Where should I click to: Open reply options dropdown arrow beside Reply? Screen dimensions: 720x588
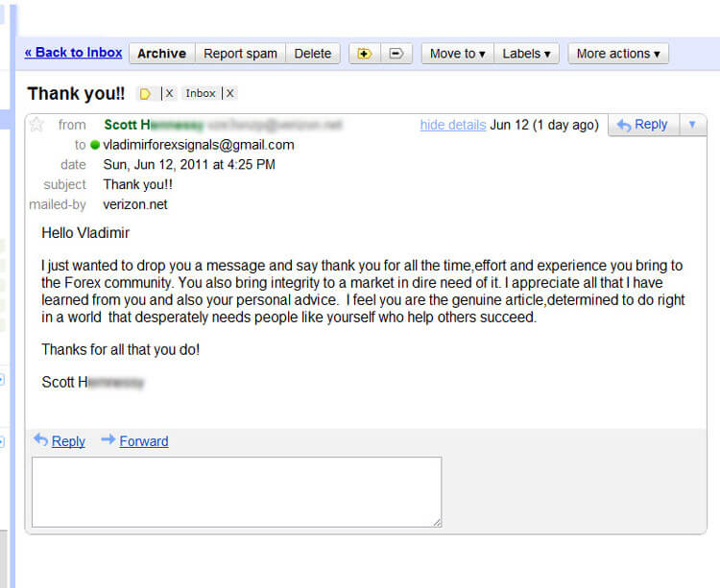(x=692, y=125)
